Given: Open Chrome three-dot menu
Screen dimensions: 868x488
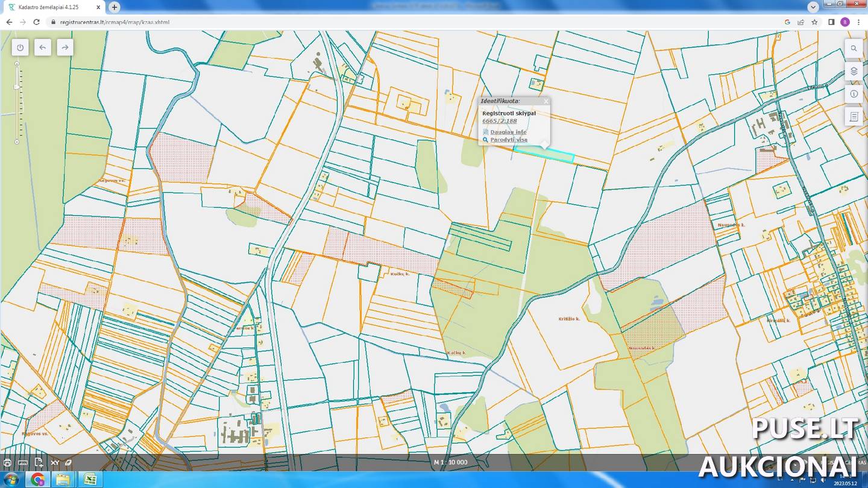Looking at the screenshot, I should coord(859,22).
